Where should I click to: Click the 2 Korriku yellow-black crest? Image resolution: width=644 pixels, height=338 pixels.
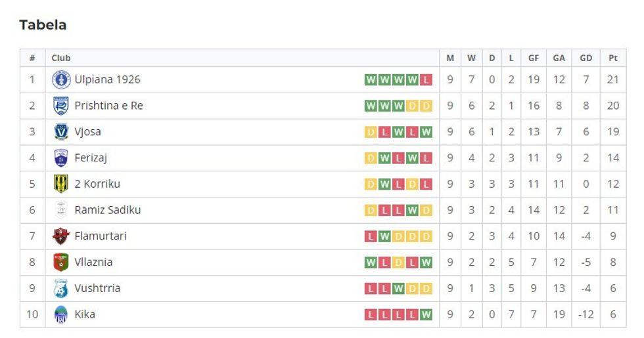[x=61, y=184]
